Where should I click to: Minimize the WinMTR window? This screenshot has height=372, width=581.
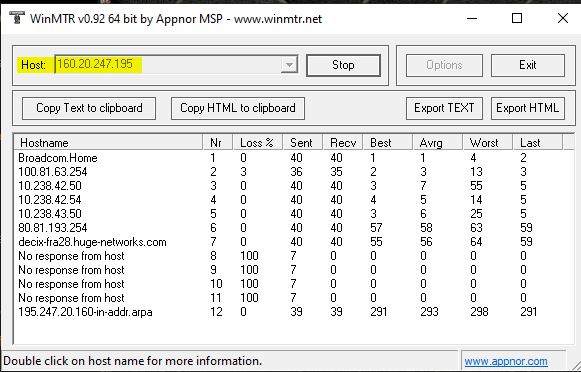tap(472, 18)
